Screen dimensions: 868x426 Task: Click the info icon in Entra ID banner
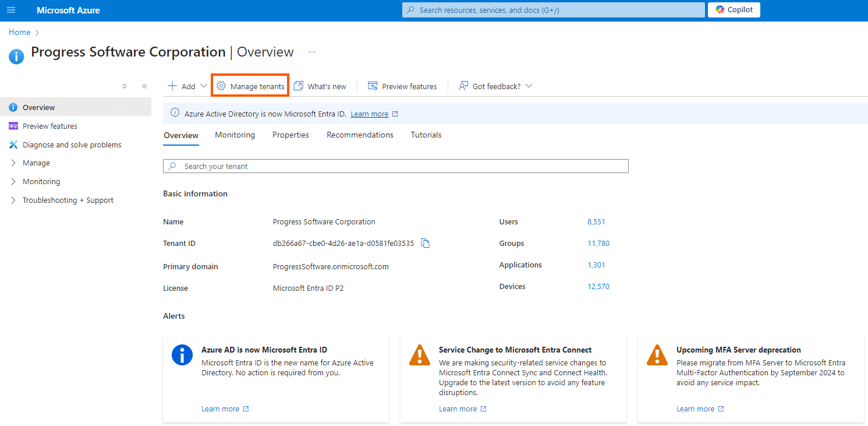click(175, 114)
